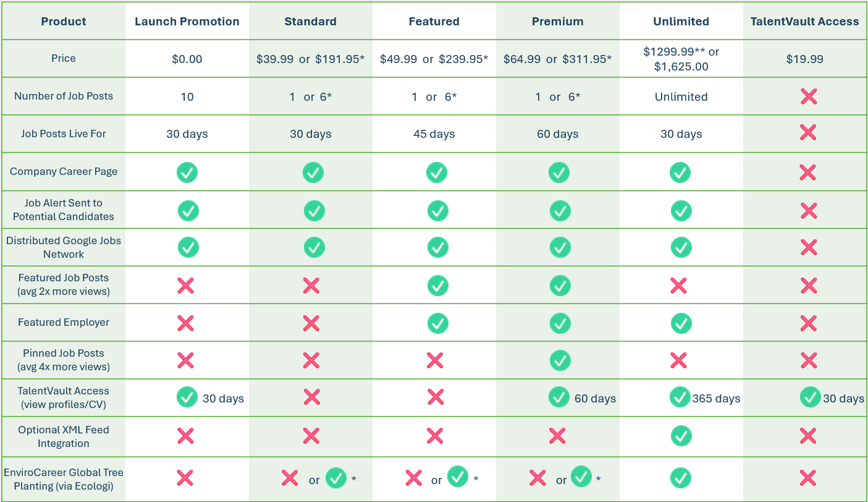
Task: Click the red X for Premium Optional XML Feed
Action: [x=557, y=436]
